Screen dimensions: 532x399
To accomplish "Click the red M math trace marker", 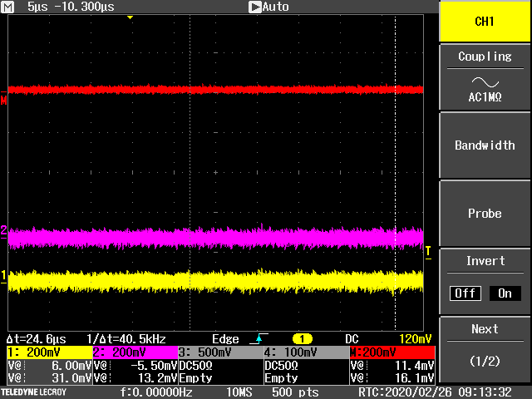I will point(4,101).
